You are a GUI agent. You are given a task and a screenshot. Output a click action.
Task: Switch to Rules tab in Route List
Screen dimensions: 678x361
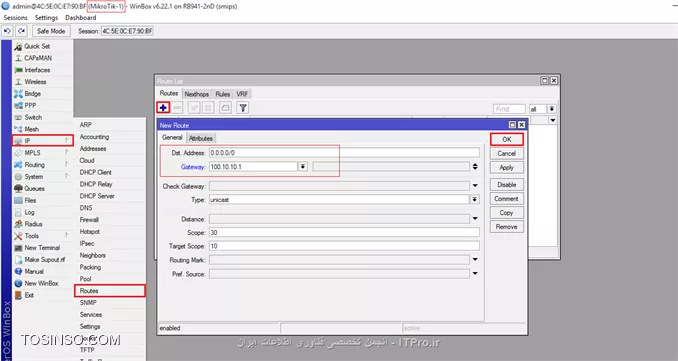pos(223,94)
